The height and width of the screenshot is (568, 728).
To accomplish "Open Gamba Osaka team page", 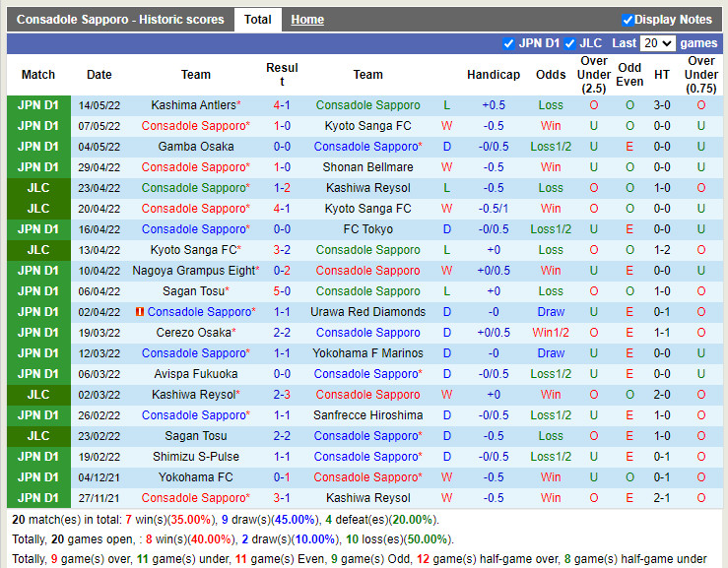I will click(x=196, y=147).
